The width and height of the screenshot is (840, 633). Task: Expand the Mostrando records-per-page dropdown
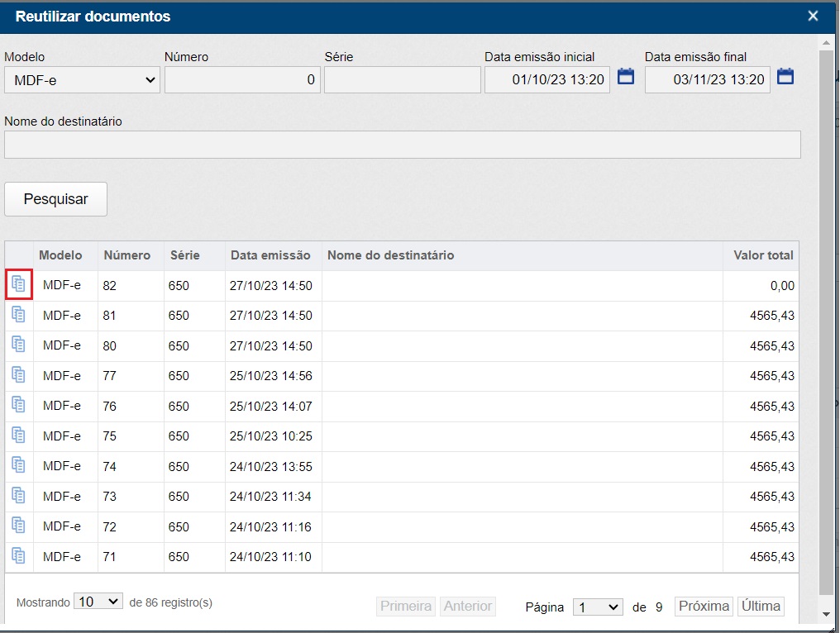pos(98,602)
